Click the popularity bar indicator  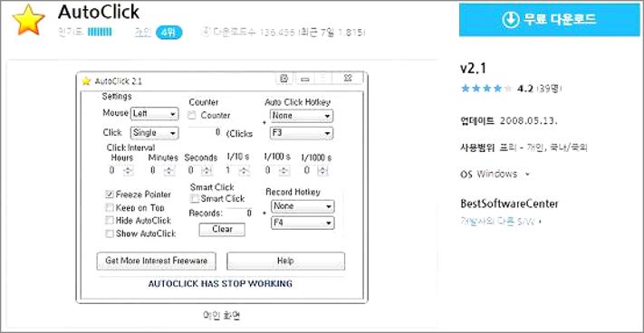coord(100,33)
